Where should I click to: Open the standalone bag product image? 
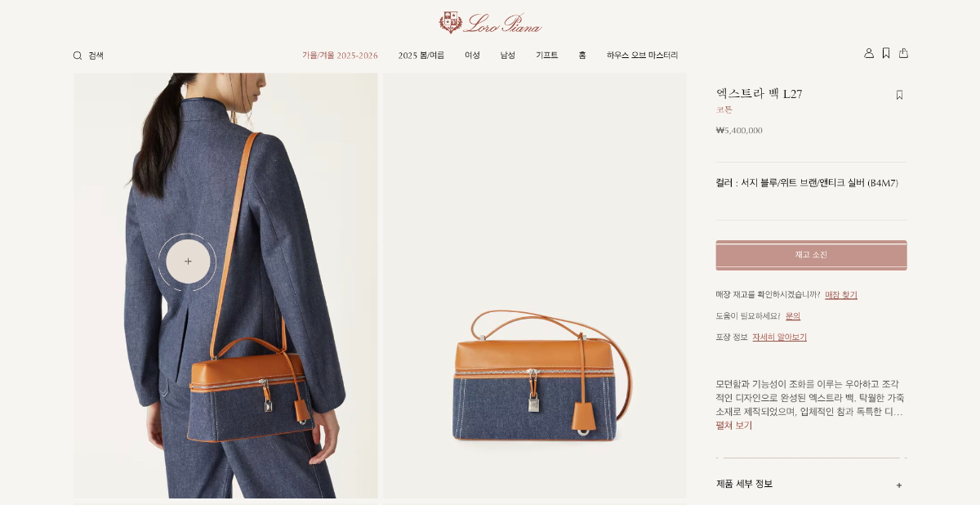point(535,286)
